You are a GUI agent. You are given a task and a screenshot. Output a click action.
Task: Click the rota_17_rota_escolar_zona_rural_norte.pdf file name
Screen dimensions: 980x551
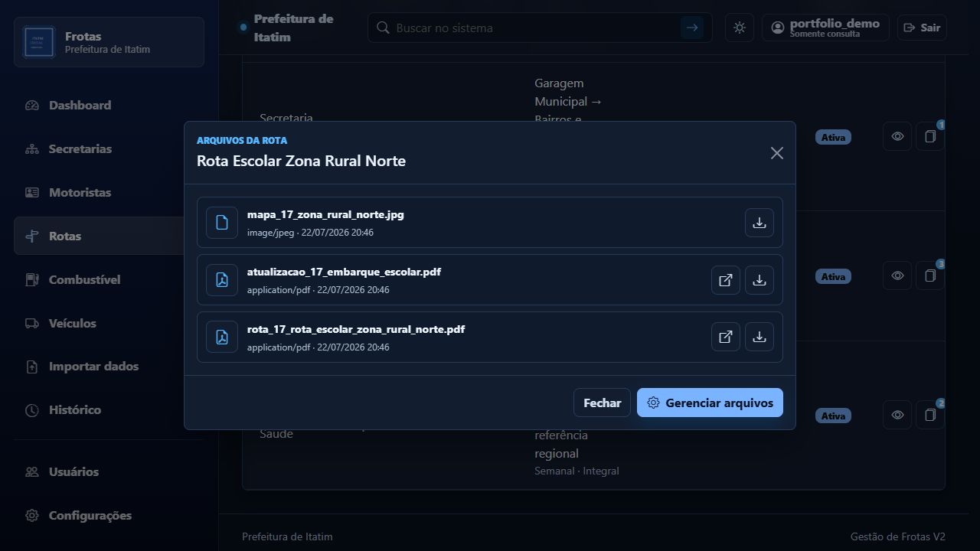coord(356,330)
